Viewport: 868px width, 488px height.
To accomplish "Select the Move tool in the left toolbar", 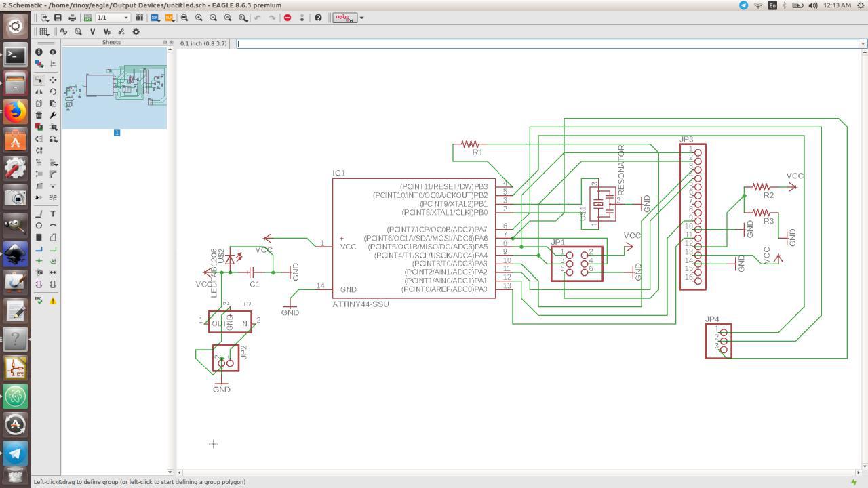I will (x=53, y=81).
